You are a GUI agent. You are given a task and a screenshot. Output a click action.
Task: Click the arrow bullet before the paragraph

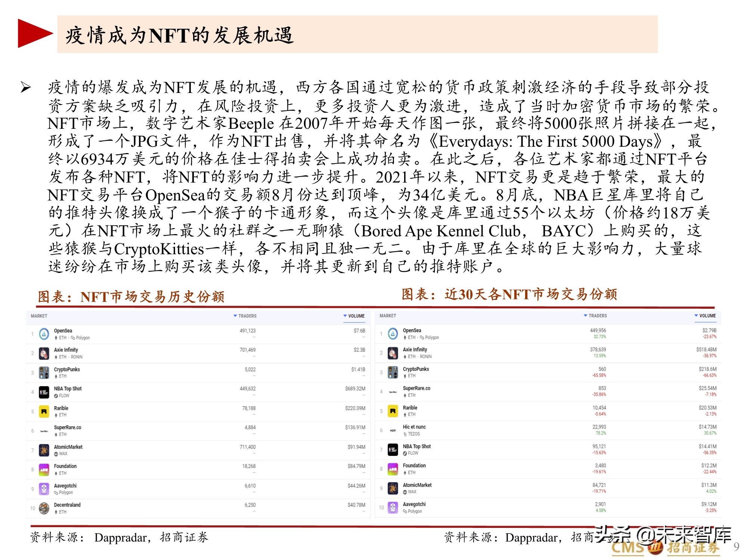[x=26, y=87]
